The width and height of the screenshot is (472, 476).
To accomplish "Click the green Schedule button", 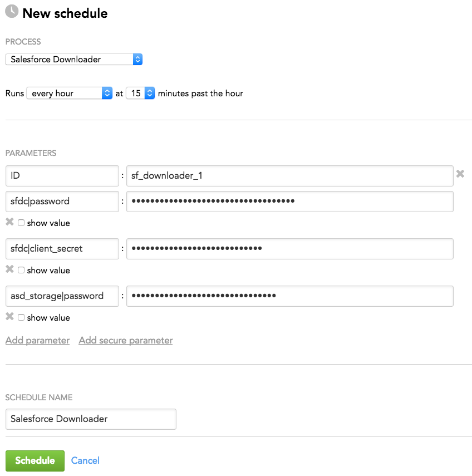I will pyautogui.click(x=35, y=460).
